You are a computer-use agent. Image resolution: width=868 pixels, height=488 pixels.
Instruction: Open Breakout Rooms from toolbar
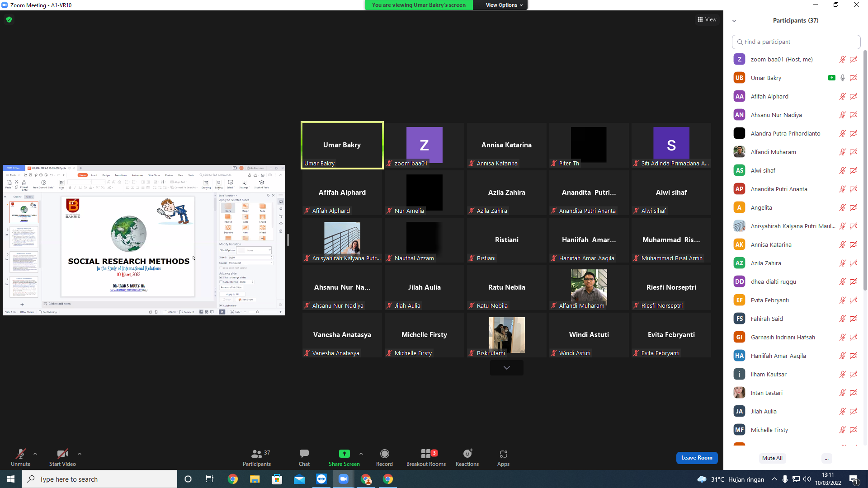pos(426,454)
